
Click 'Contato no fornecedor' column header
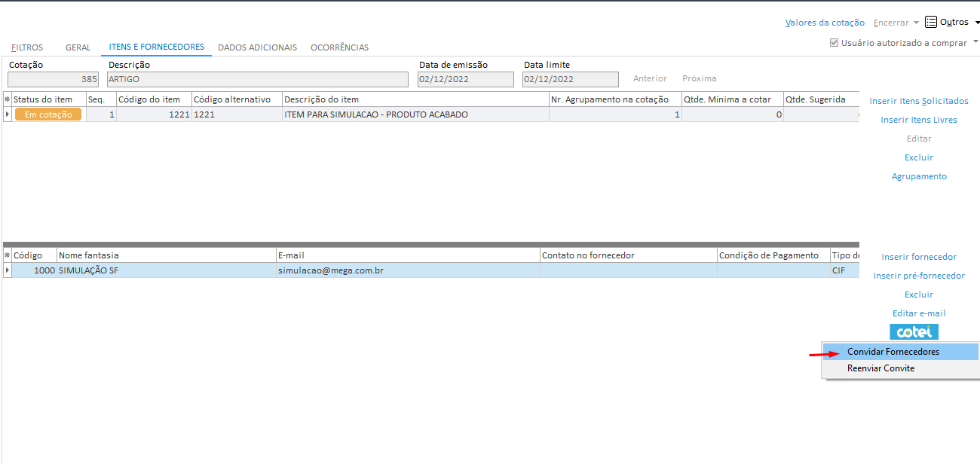coord(628,255)
